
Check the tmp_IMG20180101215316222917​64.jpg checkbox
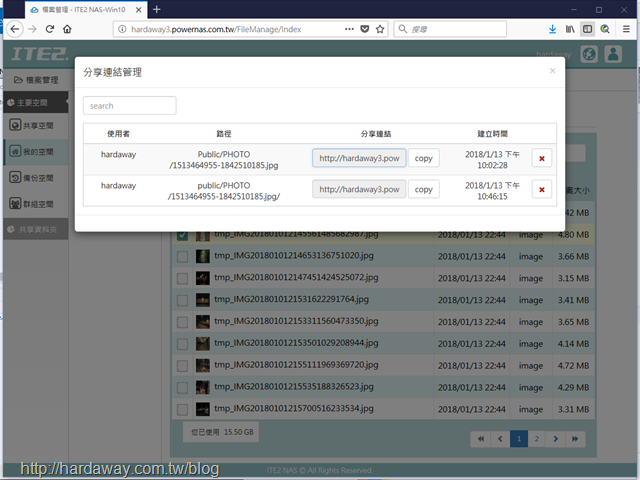182,300
